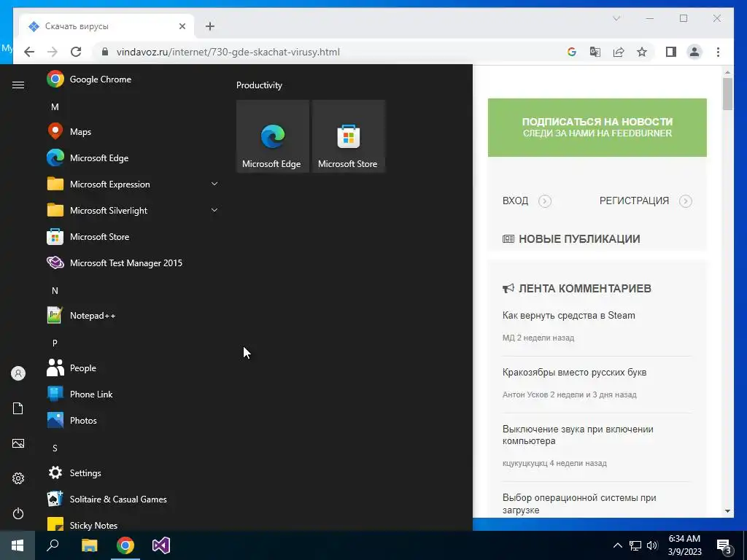Click the Microsoft Store tile under Productivity
This screenshot has height=560, width=747.
pyautogui.click(x=348, y=136)
